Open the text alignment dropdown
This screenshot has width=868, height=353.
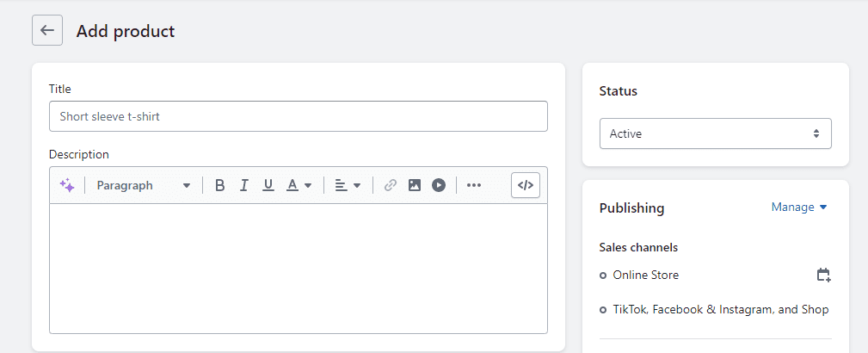348,185
